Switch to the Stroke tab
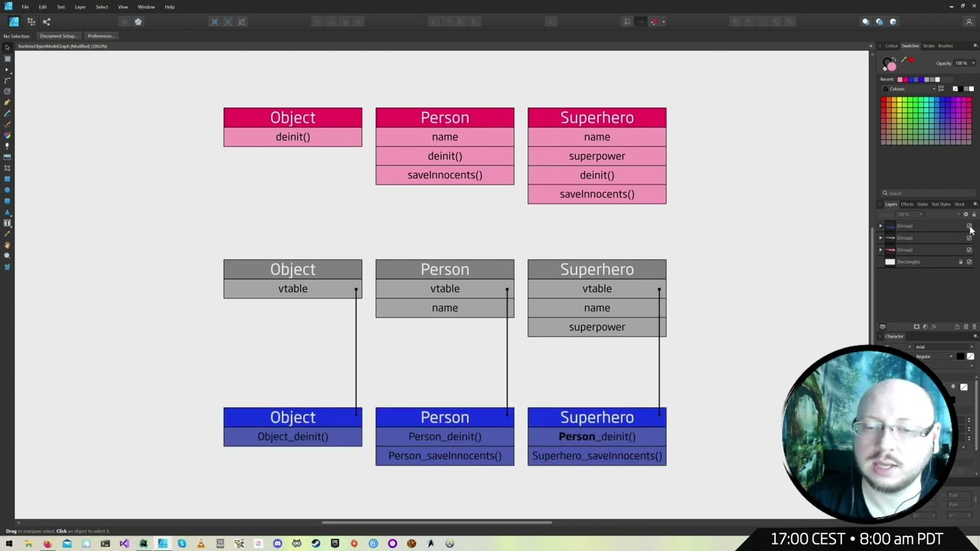Viewport: 980px width, 551px height. pos(929,46)
